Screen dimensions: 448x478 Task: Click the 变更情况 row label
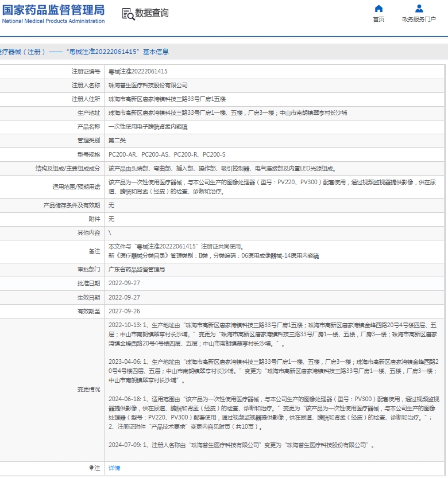click(88, 390)
